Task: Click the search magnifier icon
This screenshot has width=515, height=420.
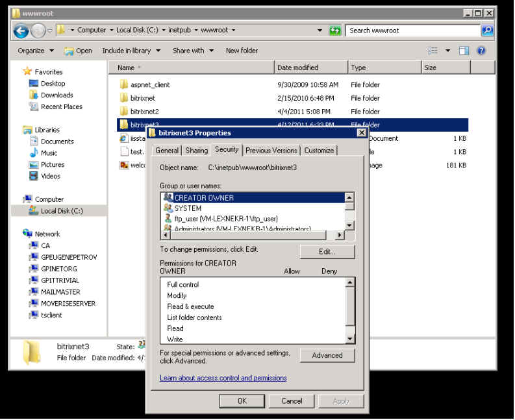Action: pos(488,31)
